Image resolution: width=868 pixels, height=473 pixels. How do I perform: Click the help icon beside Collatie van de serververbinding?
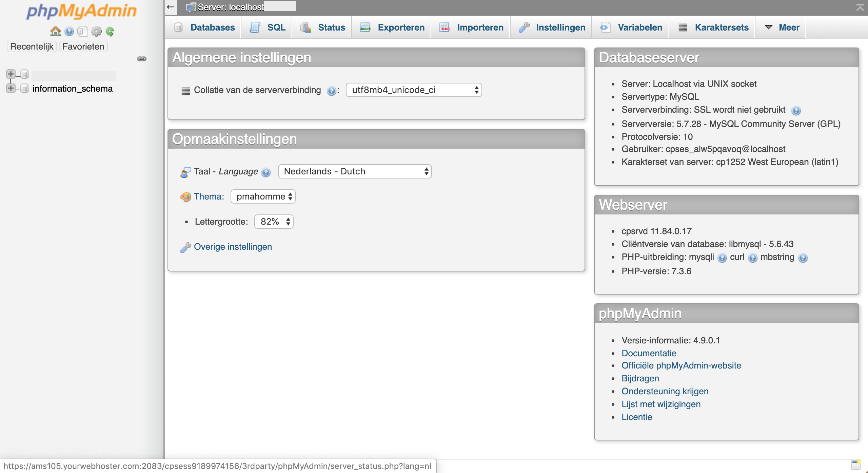[x=331, y=91]
